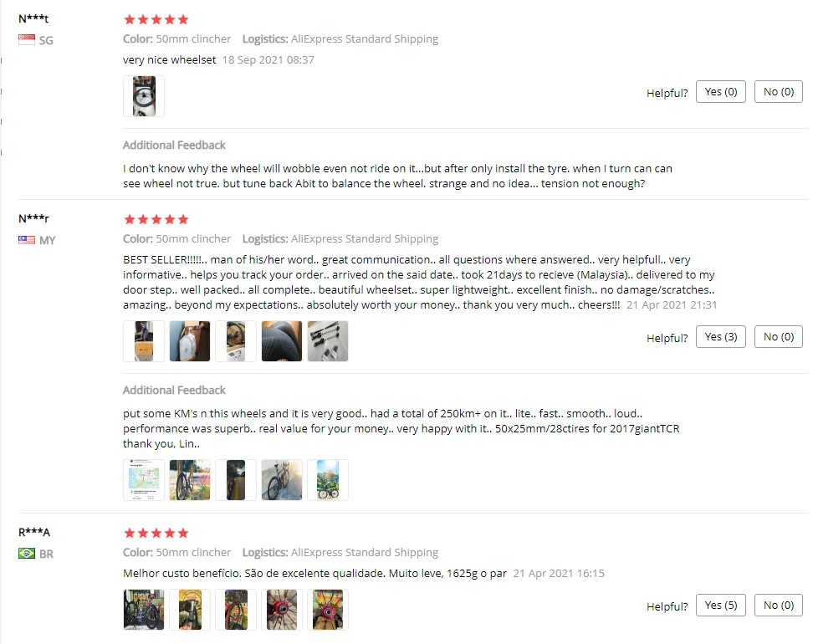View R***A's red hub spokes photo
The height and width of the screenshot is (644, 813).
282,609
